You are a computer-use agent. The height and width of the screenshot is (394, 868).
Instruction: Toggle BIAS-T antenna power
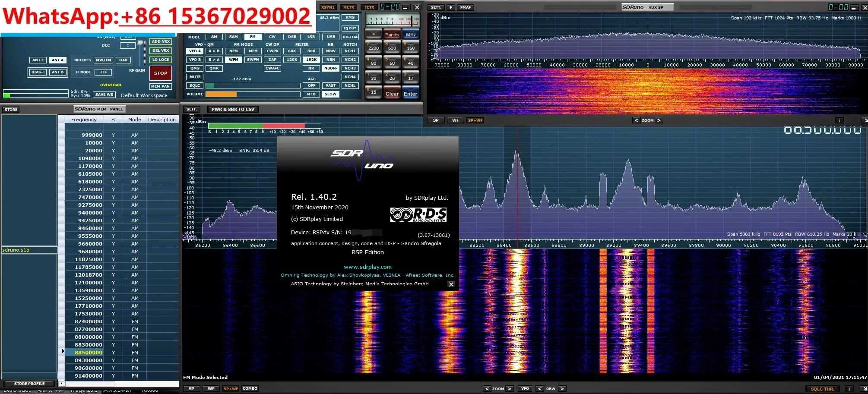point(38,72)
